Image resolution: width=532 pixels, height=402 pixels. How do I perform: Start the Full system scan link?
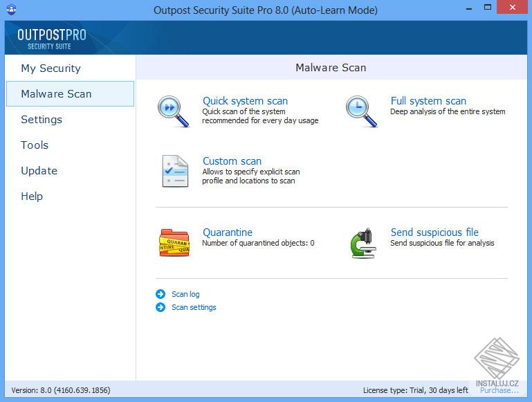[x=428, y=101]
